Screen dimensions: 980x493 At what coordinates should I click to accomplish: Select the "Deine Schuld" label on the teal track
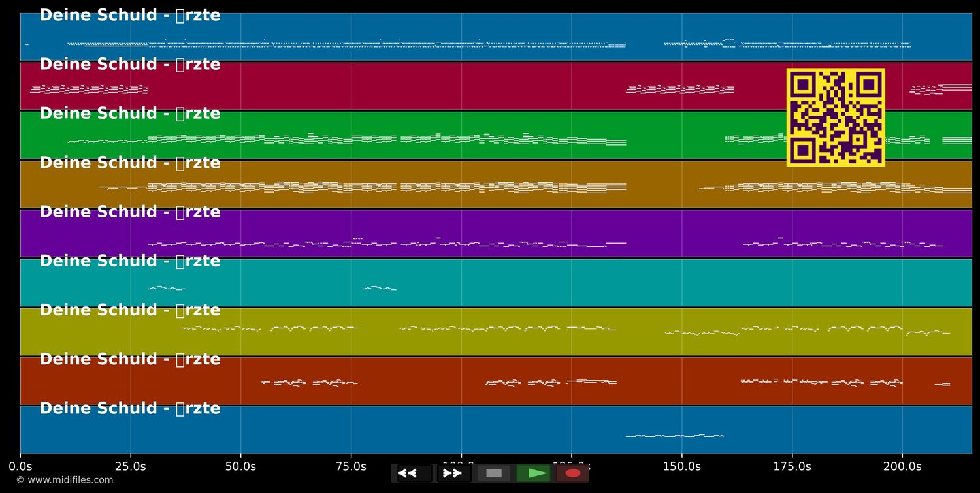click(x=130, y=261)
